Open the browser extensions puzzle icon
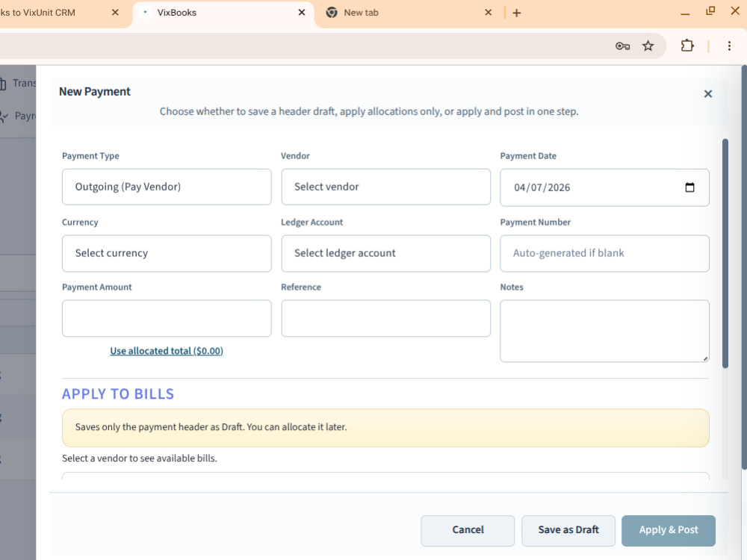This screenshot has width=747, height=560. [687, 46]
